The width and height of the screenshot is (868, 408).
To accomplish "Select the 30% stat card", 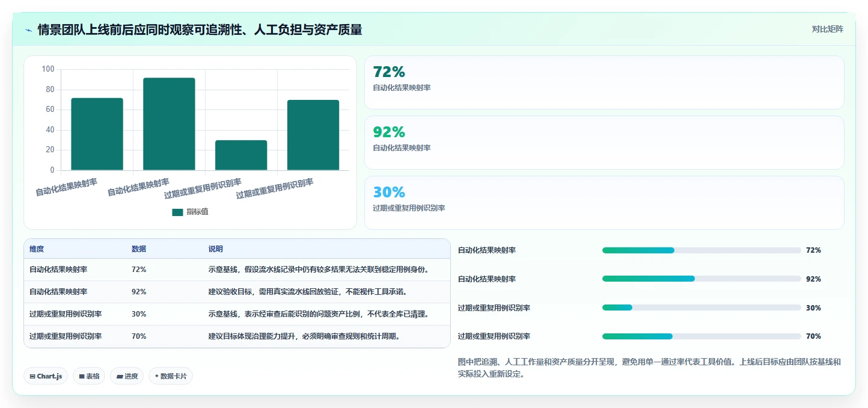I will click(604, 203).
